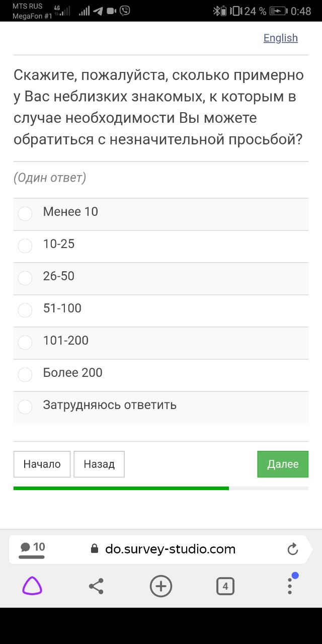Open a new tab with plus icon
This screenshot has height=644, width=322.
[161, 586]
